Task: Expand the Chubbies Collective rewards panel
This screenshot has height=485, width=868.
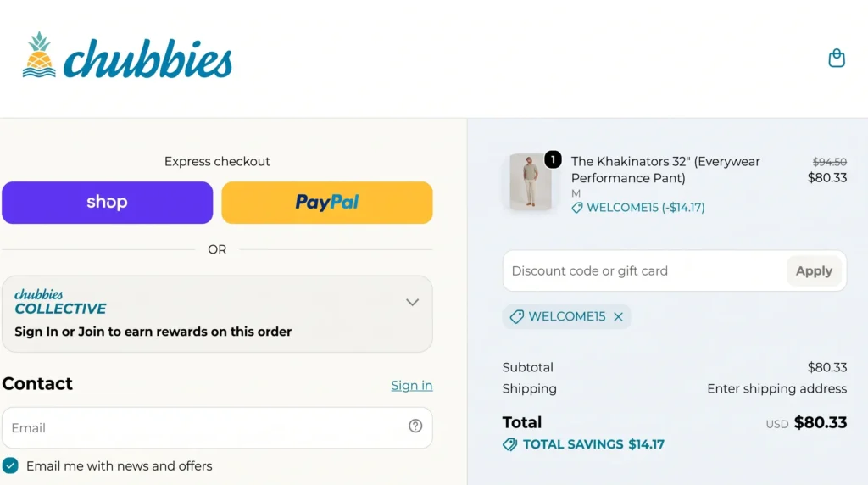Action: click(217, 314)
